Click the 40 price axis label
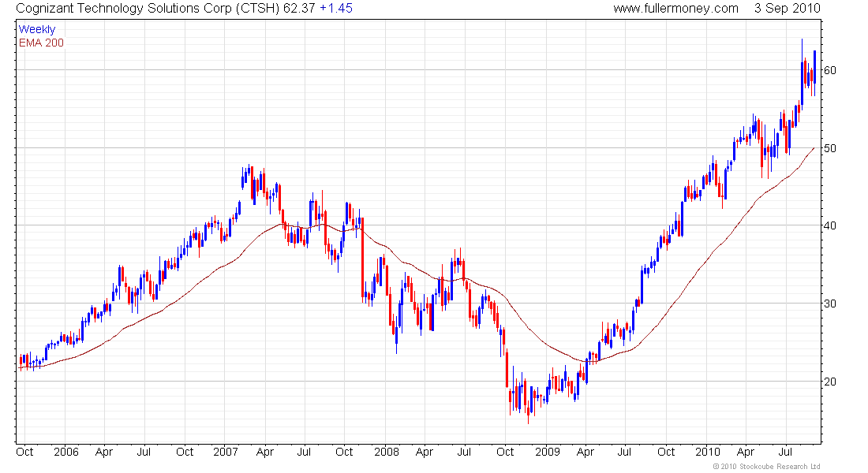 click(830, 225)
